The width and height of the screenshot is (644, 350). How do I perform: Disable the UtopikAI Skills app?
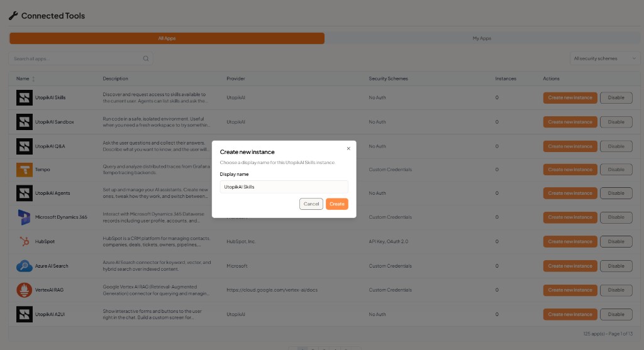click(616, 97)
